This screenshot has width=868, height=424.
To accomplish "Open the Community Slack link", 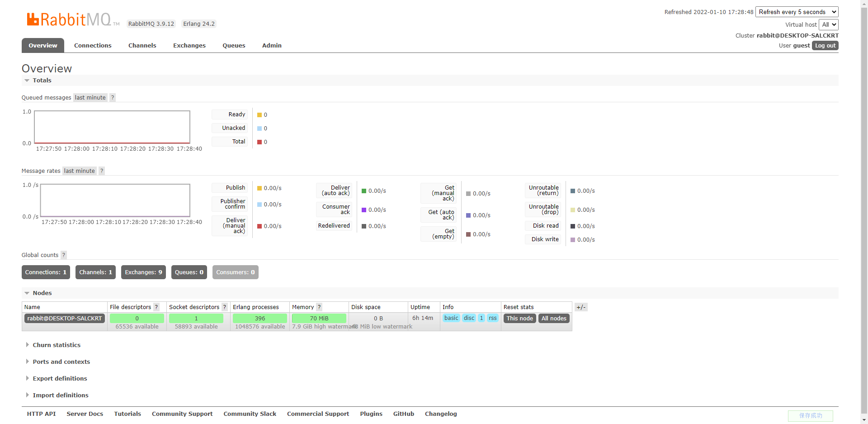I will coord(250,414).
